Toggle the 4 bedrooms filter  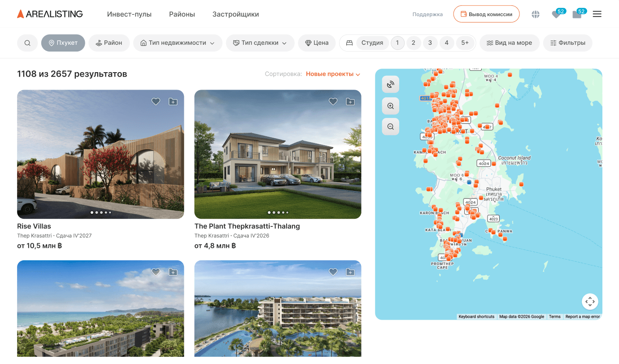[x=446, y=43]
